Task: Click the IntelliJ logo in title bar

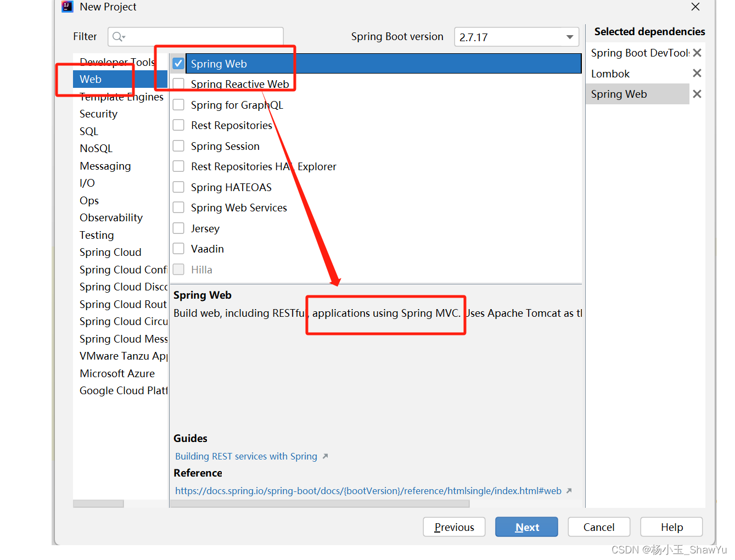Action: tap(68, 7)
